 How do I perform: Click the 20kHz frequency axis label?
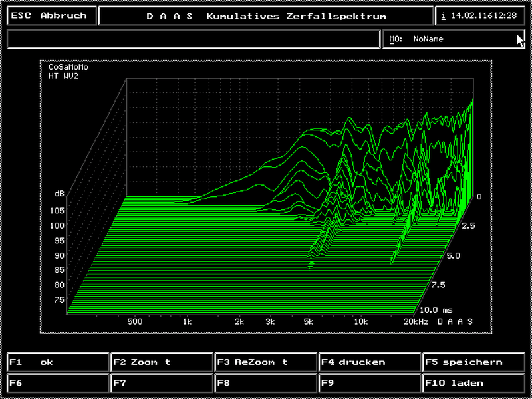[416, 321]
